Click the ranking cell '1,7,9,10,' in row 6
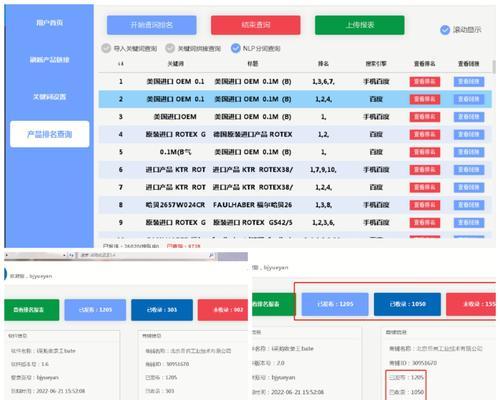 [323, 170]
